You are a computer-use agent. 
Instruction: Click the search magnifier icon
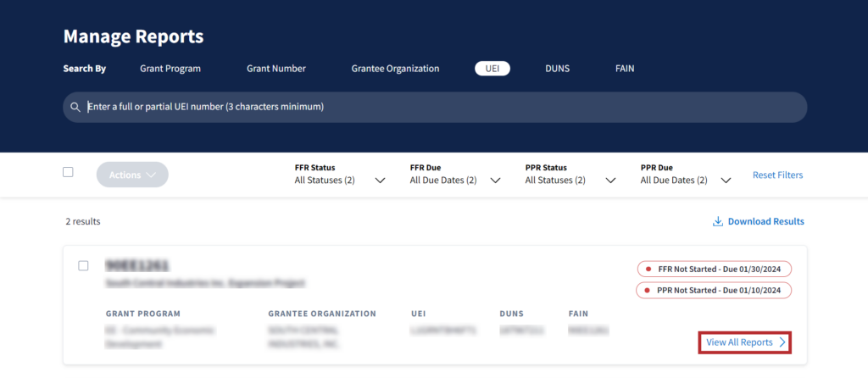[x=75, y=108]
